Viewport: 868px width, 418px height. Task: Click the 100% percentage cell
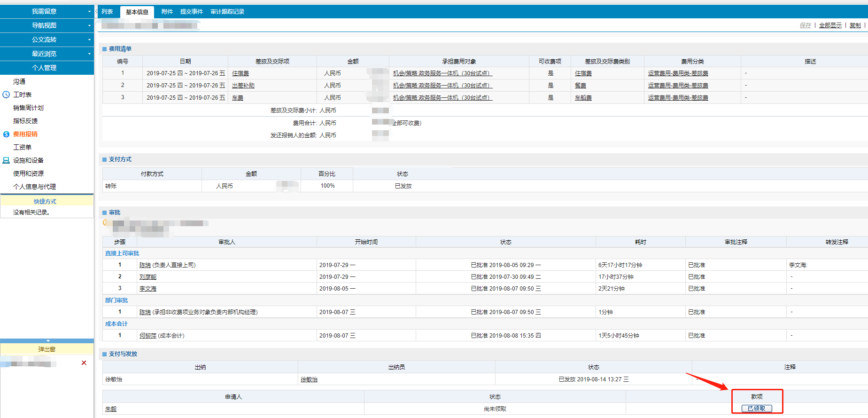[x=327, y=186]
